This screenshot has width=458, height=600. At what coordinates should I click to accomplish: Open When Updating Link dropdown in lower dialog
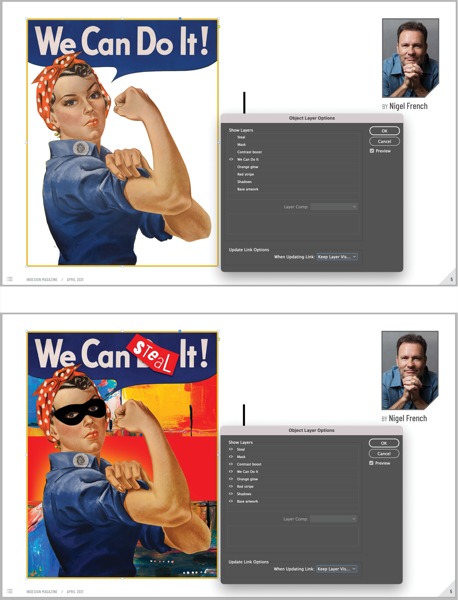[337, 569]
